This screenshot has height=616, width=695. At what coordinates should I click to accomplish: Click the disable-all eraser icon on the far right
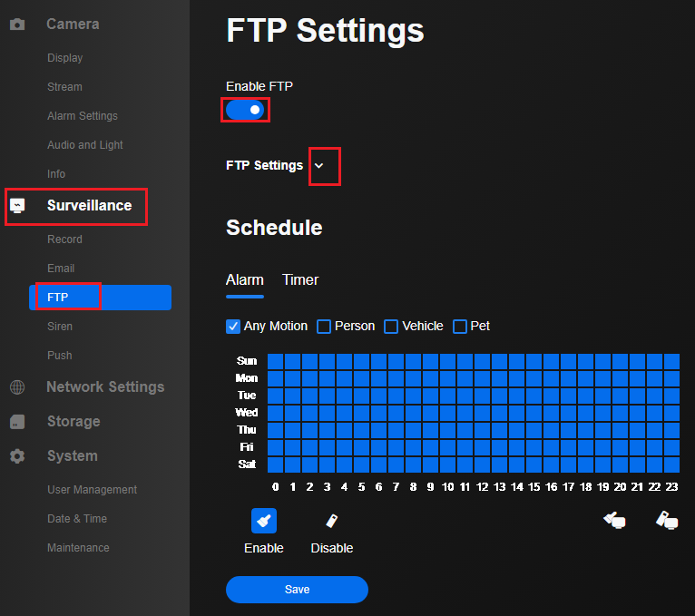[x=667, y=520]
